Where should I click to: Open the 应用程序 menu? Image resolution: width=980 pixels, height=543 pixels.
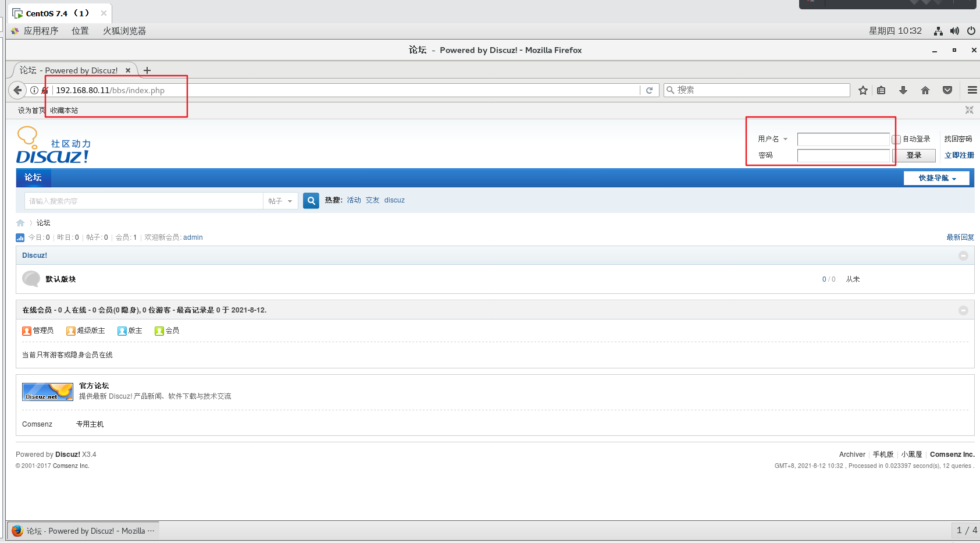[41, 31]
